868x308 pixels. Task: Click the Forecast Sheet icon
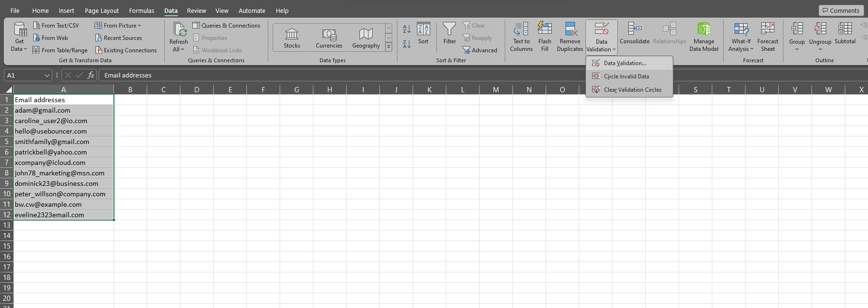tap(767, 29)
